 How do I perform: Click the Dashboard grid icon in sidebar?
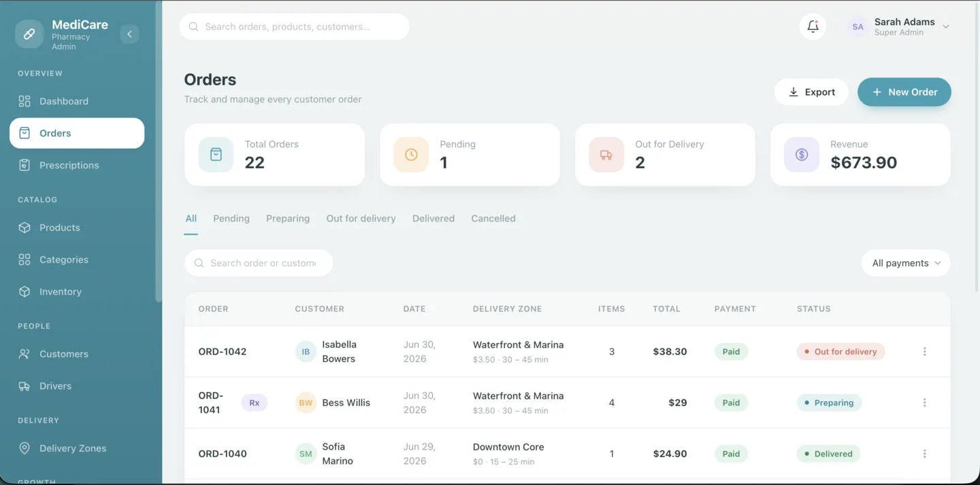[x=24, y=101]
